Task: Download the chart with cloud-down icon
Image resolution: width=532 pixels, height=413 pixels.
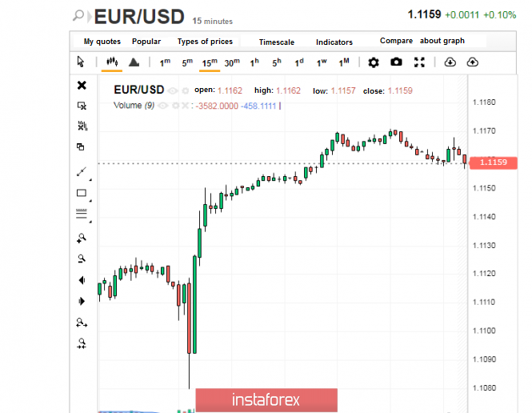Action: coord(450,62)
